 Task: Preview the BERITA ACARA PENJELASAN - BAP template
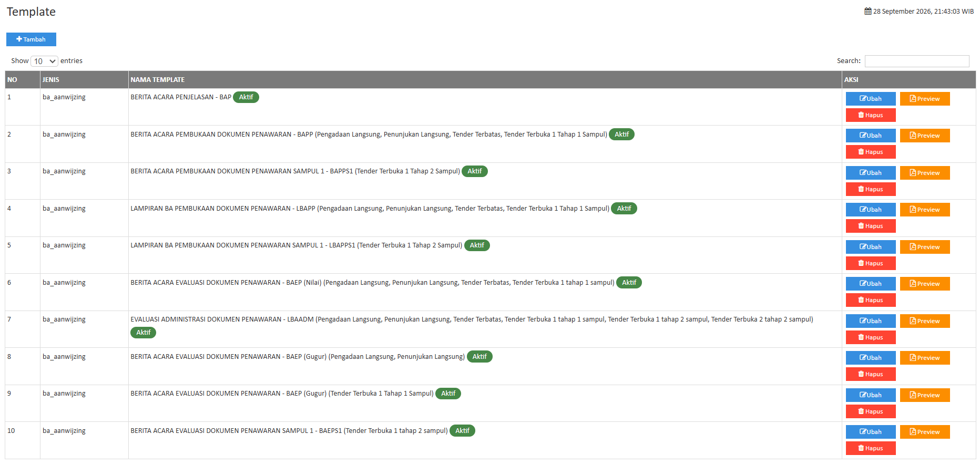925,99
